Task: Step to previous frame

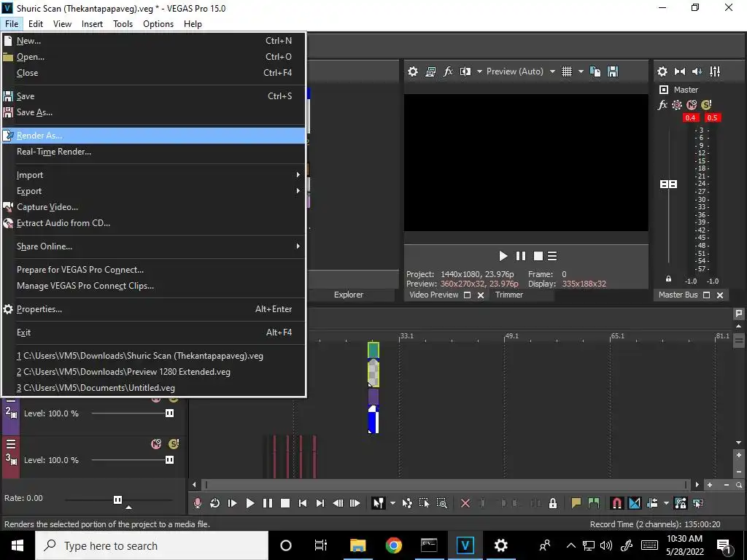Action: coord(338,503)
